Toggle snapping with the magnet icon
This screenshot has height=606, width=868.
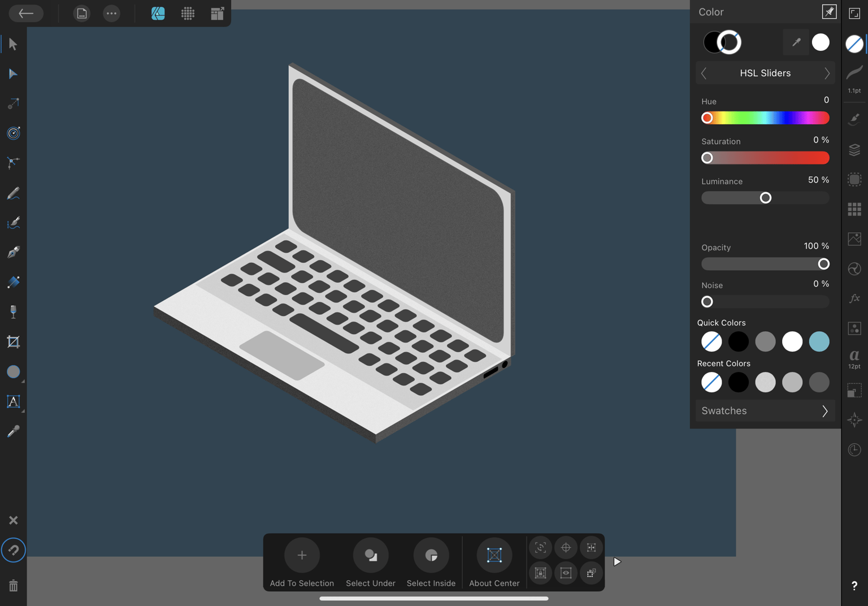point(13,550)
